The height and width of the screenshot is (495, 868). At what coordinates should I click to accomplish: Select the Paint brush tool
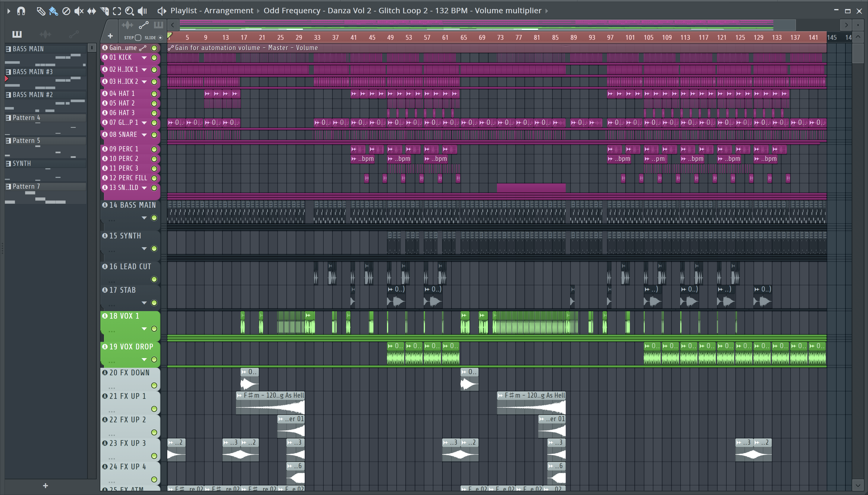click(53, 11)
